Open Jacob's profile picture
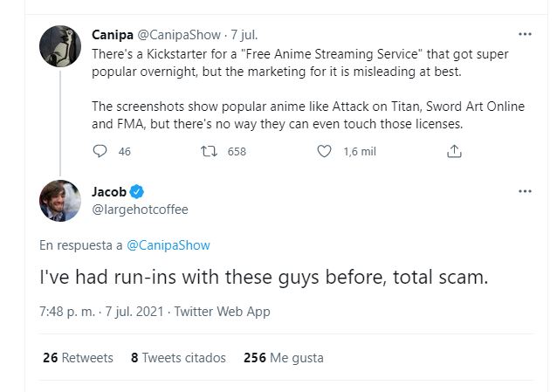 (x=60, y=201)
